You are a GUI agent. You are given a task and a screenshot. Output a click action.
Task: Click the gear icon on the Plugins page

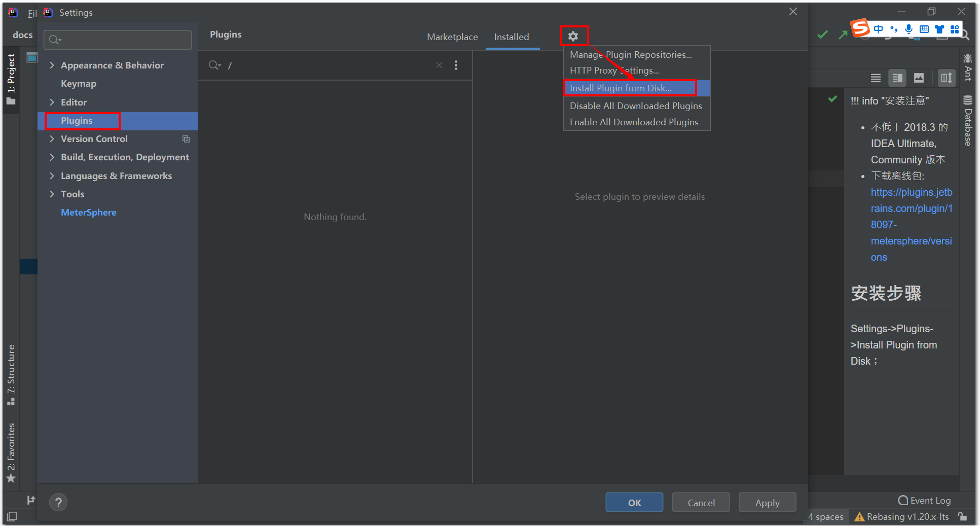click(x=573, y=36)
